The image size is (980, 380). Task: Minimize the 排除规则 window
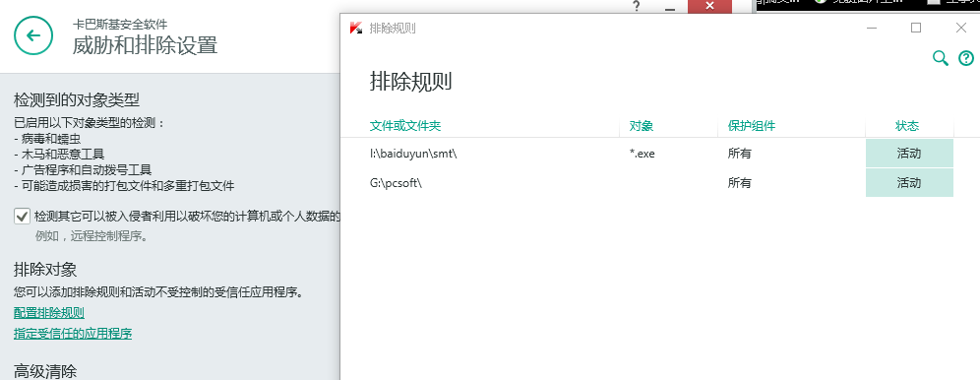[873, 29]
